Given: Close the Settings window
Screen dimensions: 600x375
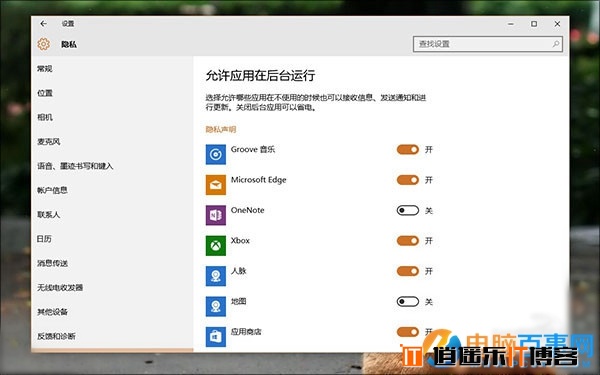Looking at the screenshot, I should tap(557, 24).
